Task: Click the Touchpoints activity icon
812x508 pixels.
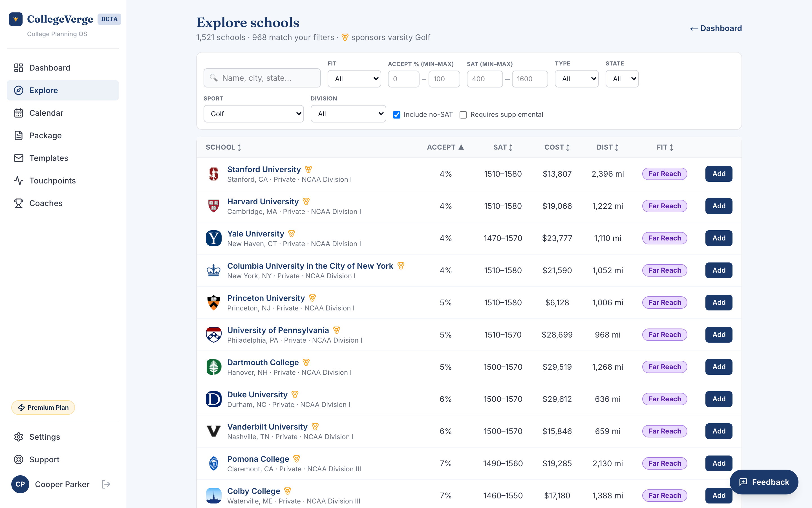Action: [18, 180]
